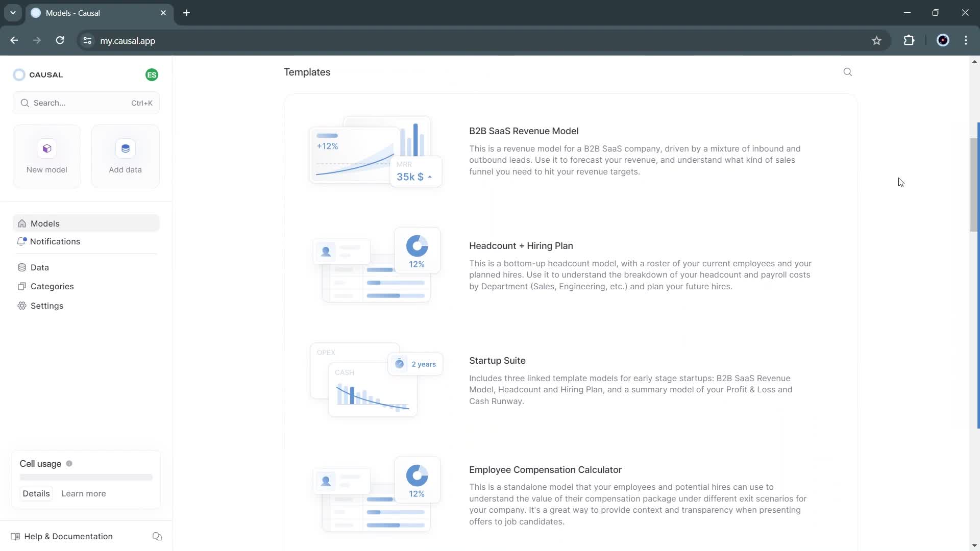This screenshot has width=980, height=551.
Task: Click the Data sidebar icon
Action: tap(22, 267)
